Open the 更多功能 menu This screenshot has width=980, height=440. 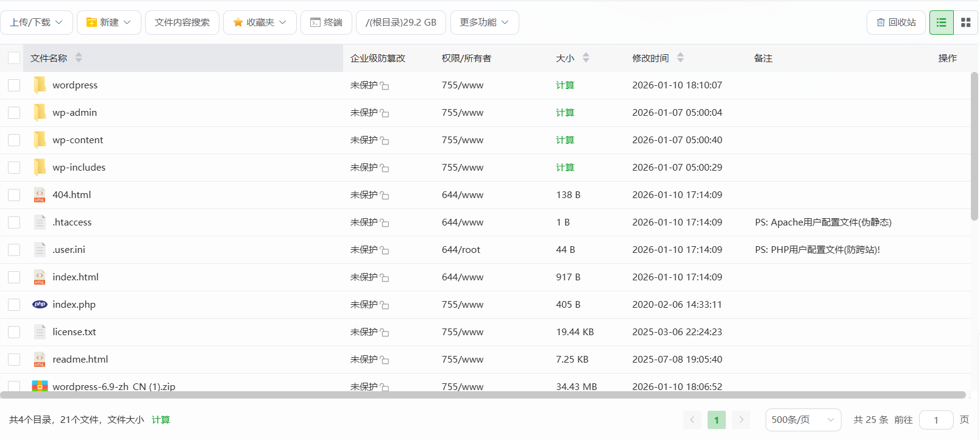(484, 23)
